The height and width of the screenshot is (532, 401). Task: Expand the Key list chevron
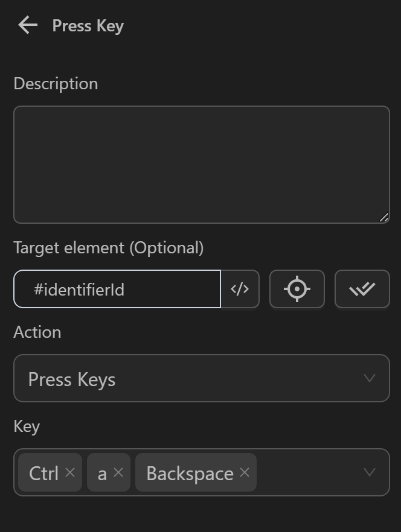(370, 472)
